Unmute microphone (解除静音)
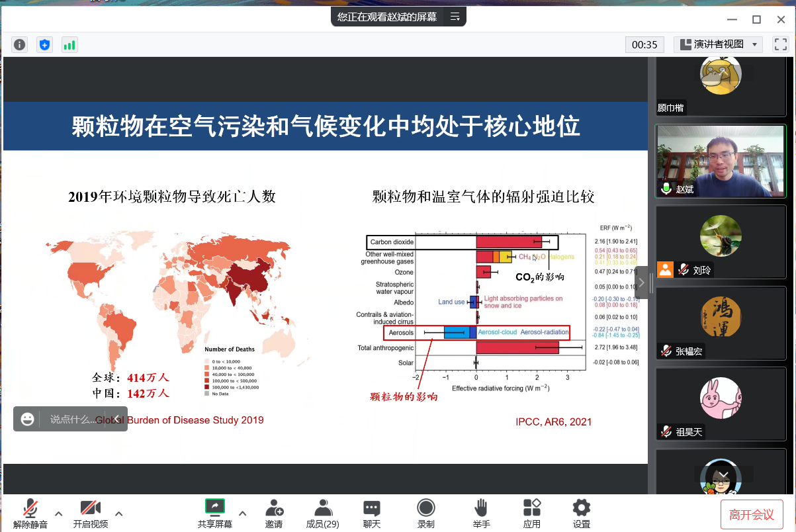Image resolution: width=796 pixels, height=532 pixels. [30, 513]
